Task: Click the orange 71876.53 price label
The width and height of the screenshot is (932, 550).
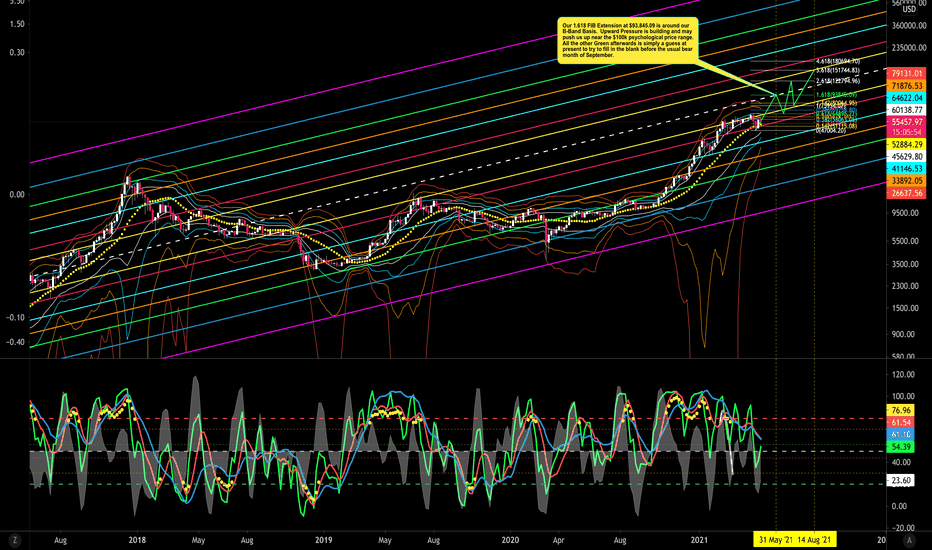Action: 906,86
